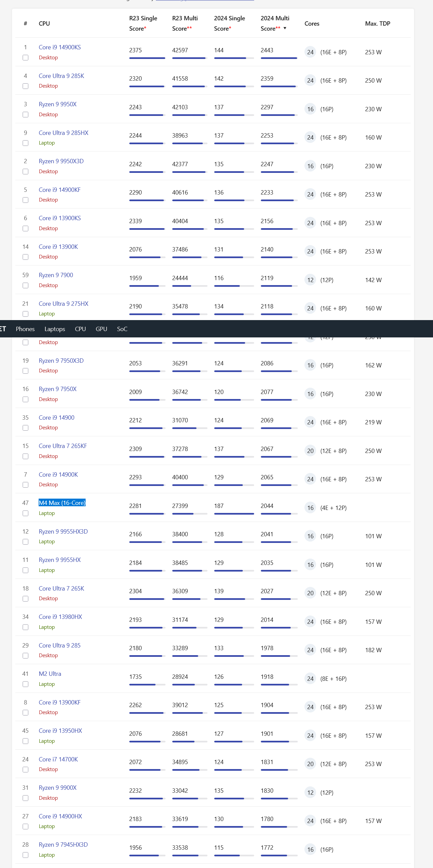Open the Ryzen 9 9900X link
The width and height of the screenshot is (433, 868).
pos(58,787)
